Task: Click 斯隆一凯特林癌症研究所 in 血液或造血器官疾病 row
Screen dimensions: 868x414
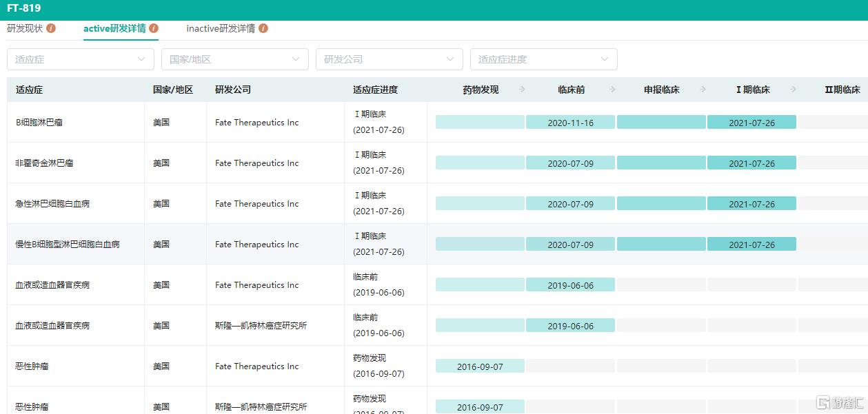Action: click(x=261, y=326)
